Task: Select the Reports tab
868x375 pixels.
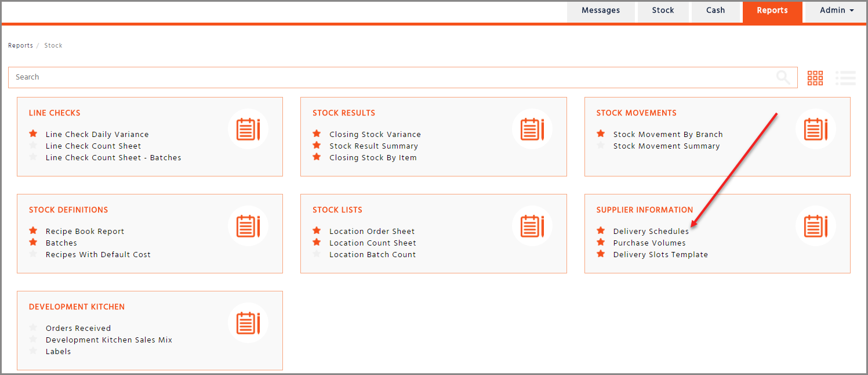Action: [x=772, y=10]
